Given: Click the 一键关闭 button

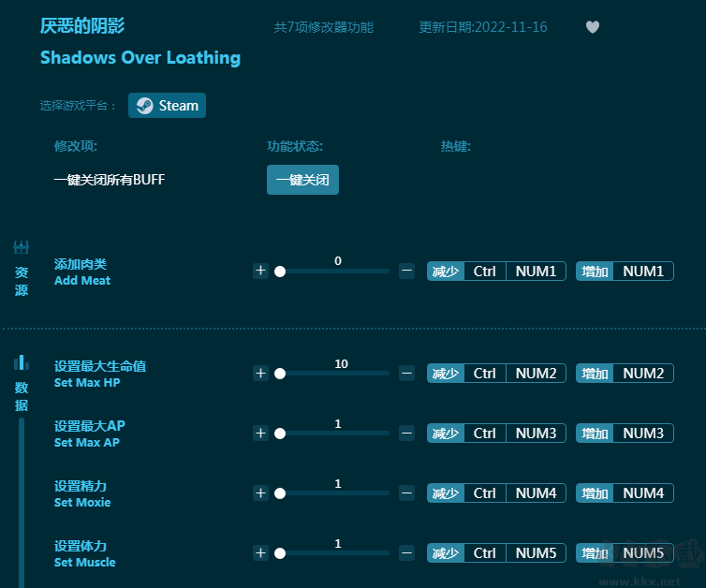Looking at the screenshot, I should (302, 180).
